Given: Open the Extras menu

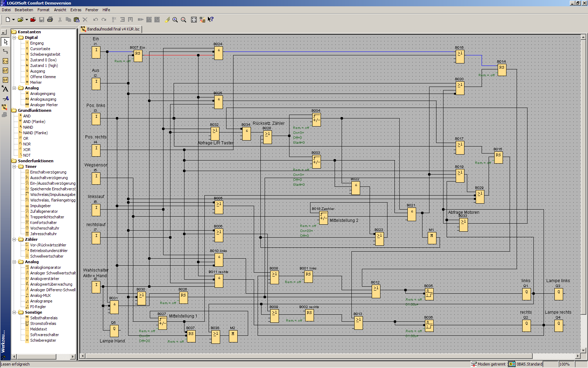Looking at the screenshot, I should click(76, 10).
